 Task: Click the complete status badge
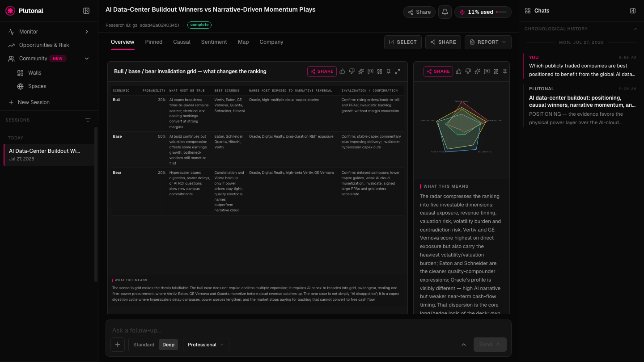199,25
